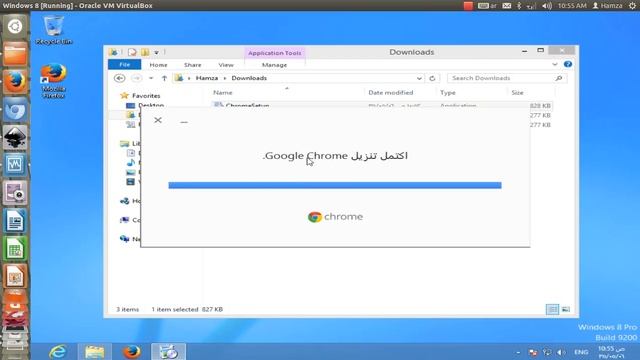This screenshot has height=360, width=640.
Task: Open the File ribbon tab
Action: pos(124,64)
